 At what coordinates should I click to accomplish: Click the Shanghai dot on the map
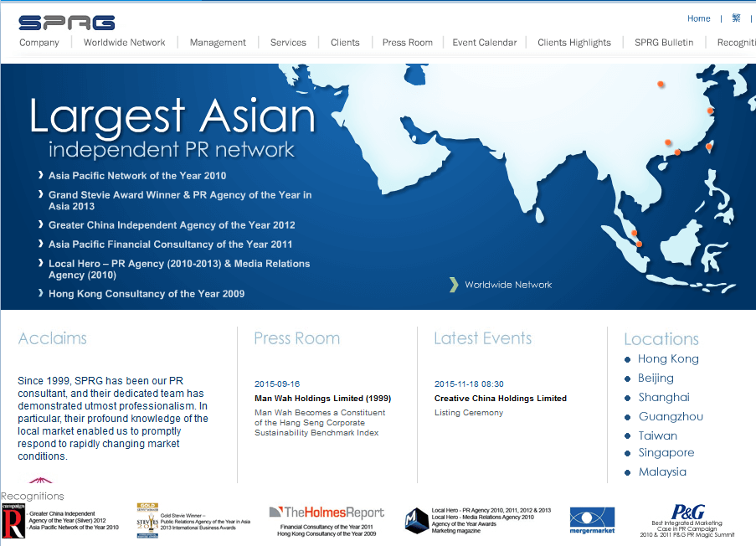pos(710,111)
